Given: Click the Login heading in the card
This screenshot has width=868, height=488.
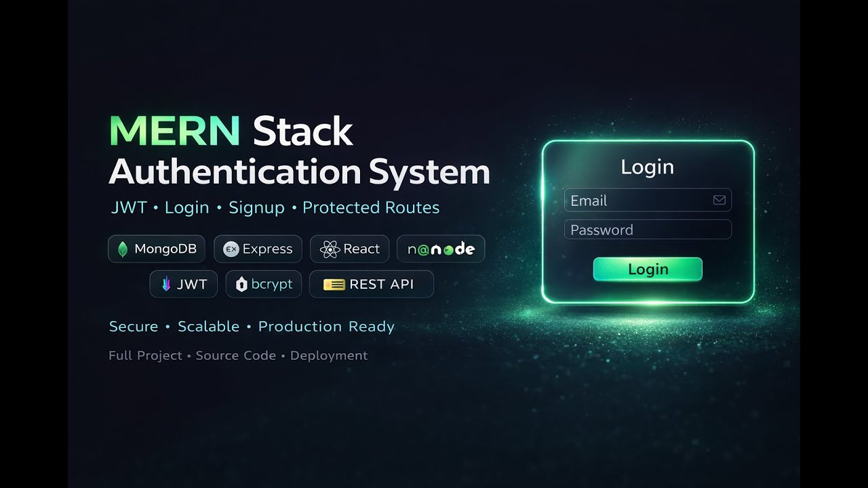Looking at the screenshot, I should (648, 167).
